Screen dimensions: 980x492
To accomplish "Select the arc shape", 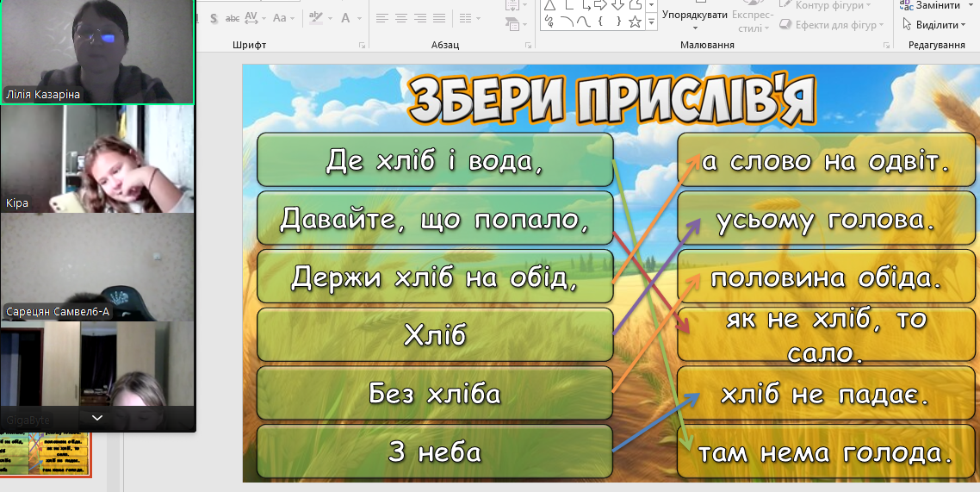I will pyautogui.click(x=568, y=22).
